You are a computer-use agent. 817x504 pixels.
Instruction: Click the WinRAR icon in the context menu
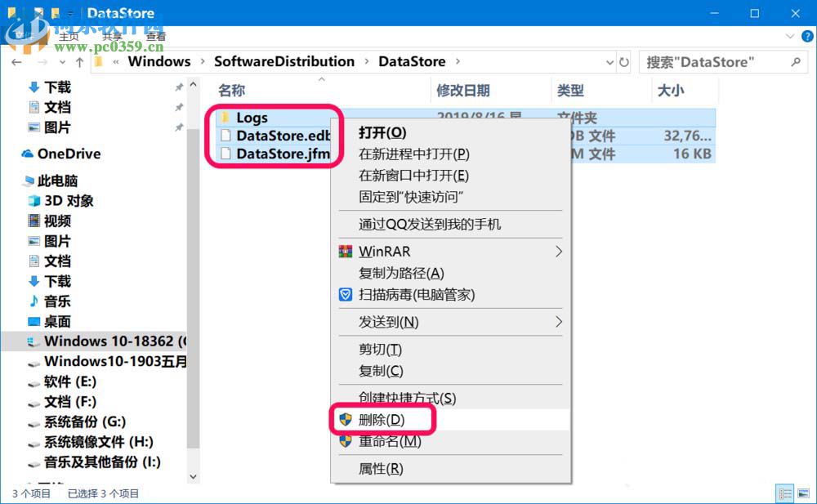pyautogui.click(x=346, y=251)
